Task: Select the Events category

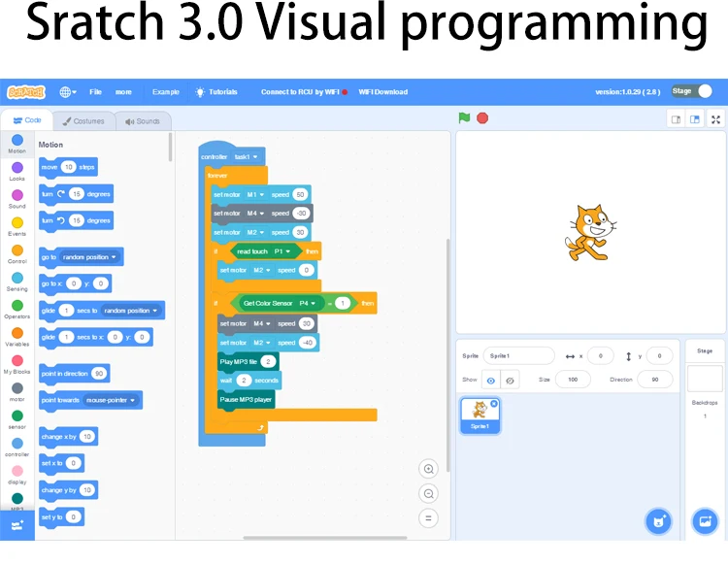Action: [17, 226]
